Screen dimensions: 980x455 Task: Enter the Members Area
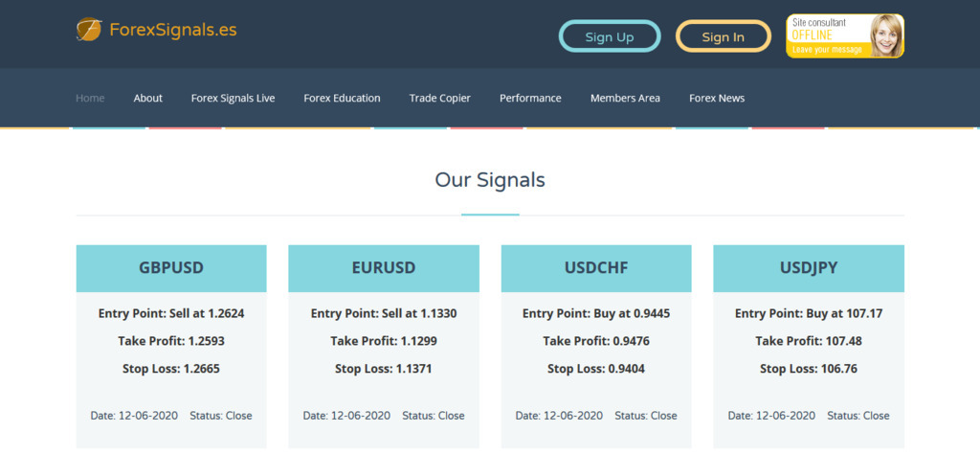[625, 98]
